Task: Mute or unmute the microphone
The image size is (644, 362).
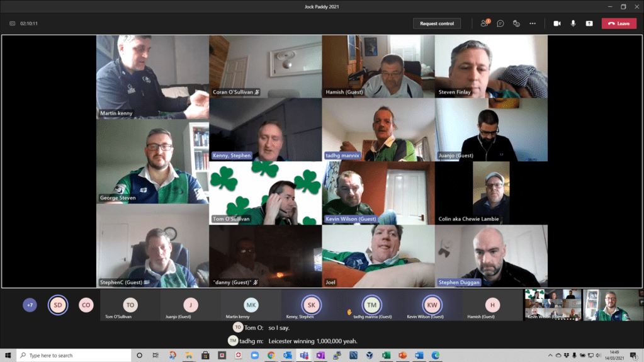Action: click(573, 23)
